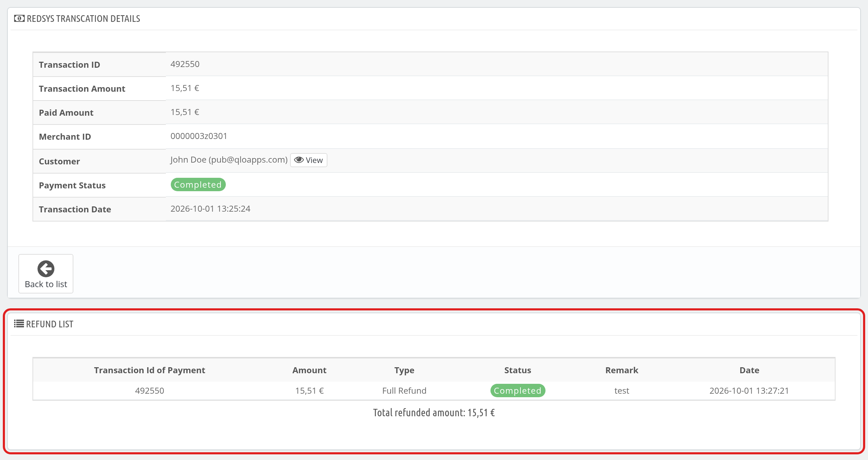The height and width of the screenshot is (460, 868).
Task: Click the Type column header in refund list
Action: 404,370
